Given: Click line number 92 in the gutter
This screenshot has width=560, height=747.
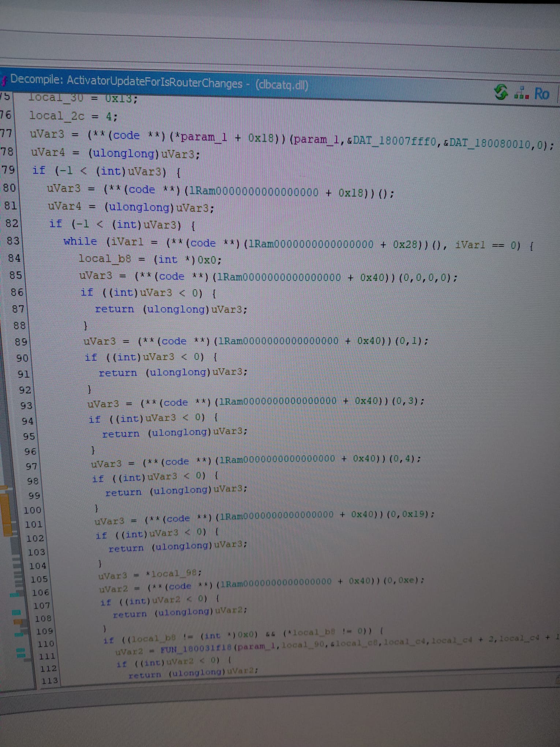Looking at the screenshot, I should click(25, 390).
